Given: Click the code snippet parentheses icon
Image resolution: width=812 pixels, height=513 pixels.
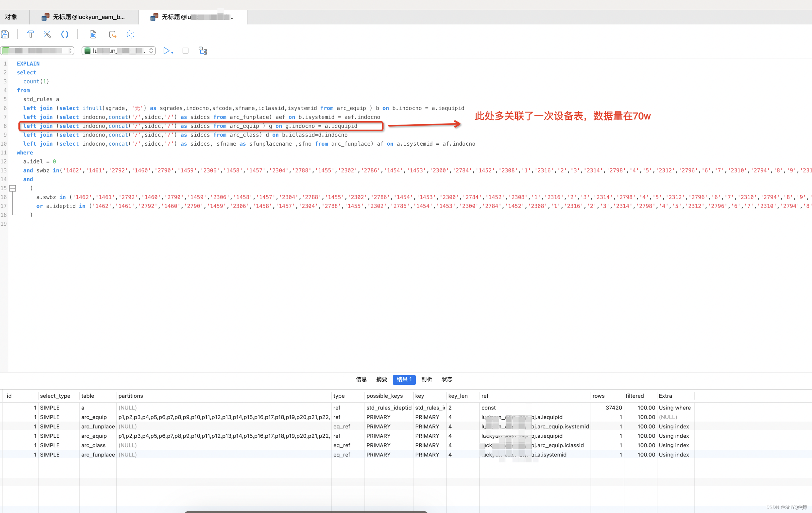Looking at the screenshot, I should (65, 34).
